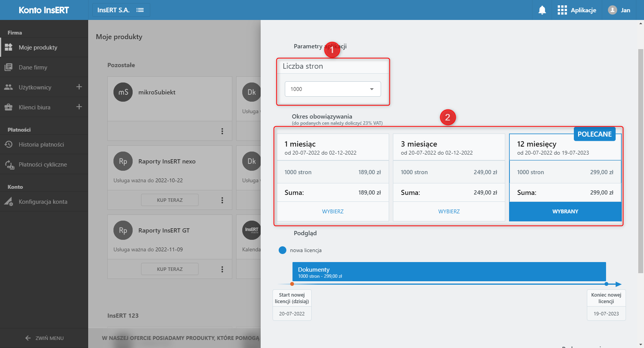Open the Raporty InsERT nexo options menu
Image resolution: width=644 pixels, height=348 pixels.
222,200
